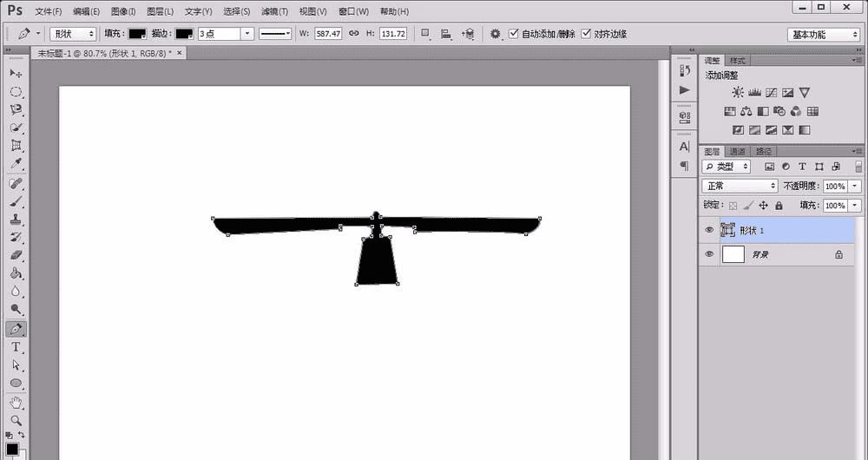Image resolution: width=868 pixels, height=460 pixels.
Task: Switch to the 路径 tab
Action: pos(763,151)
